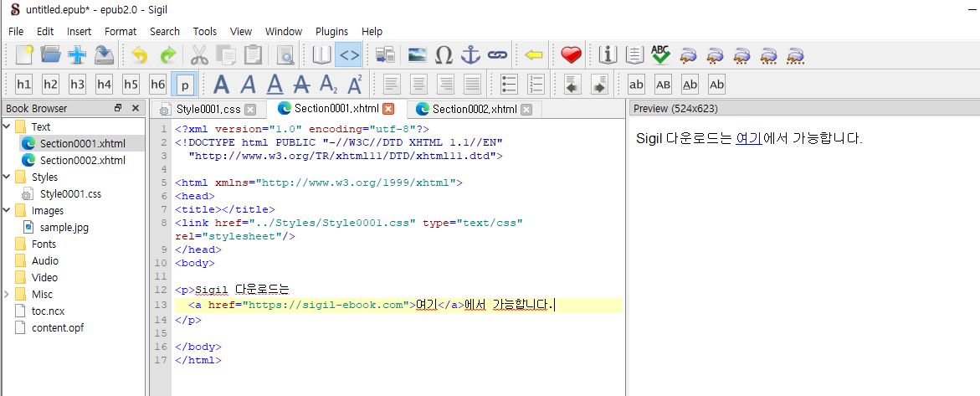Apply Heading 1 with the h1 button

pos(23,85)
